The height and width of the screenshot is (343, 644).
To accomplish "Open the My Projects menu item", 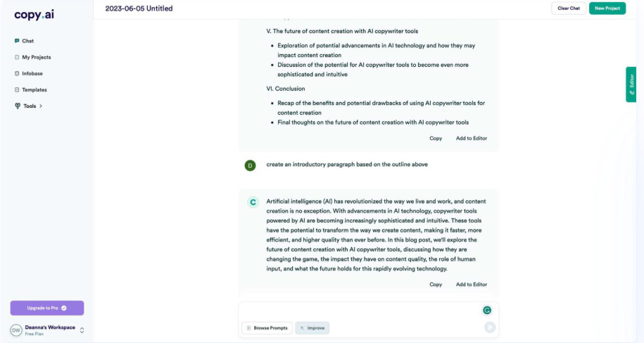I will click(37, 57).
